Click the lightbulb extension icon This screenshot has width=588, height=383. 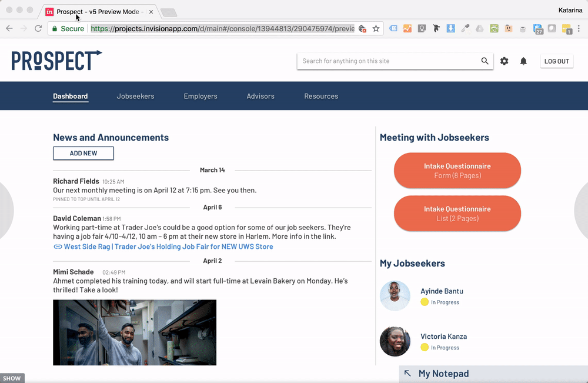click(x=422, y=28)
